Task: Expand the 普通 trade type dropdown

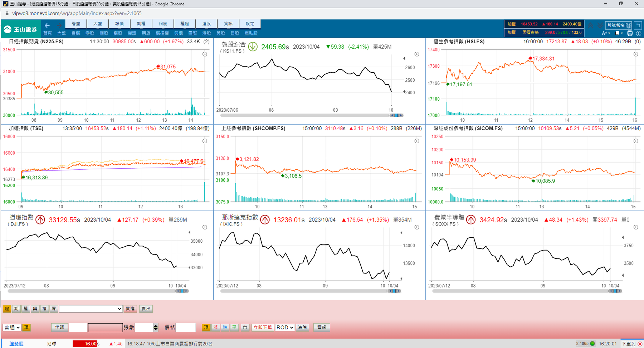Action: click(12, 327)
